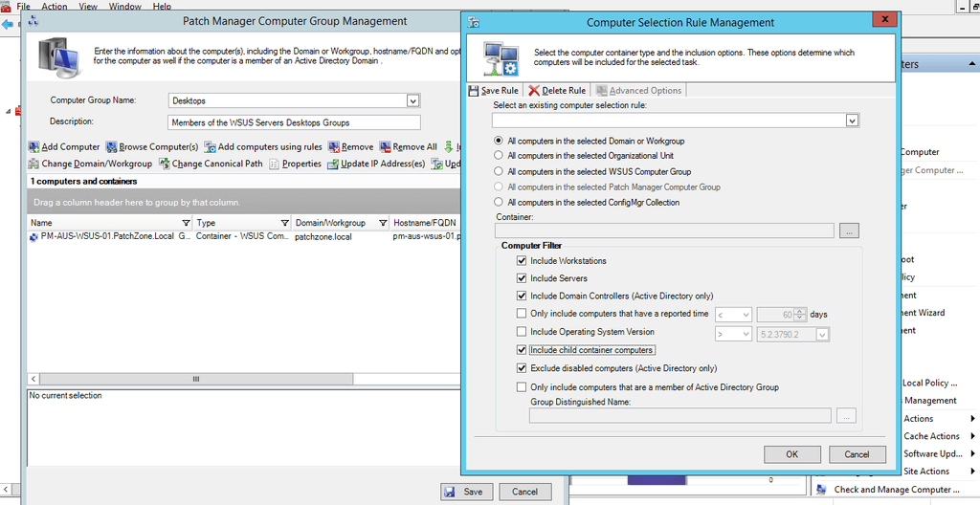Click the Remove toolbar icon
This screenshot has width=980, height=505.
[334, 147]
